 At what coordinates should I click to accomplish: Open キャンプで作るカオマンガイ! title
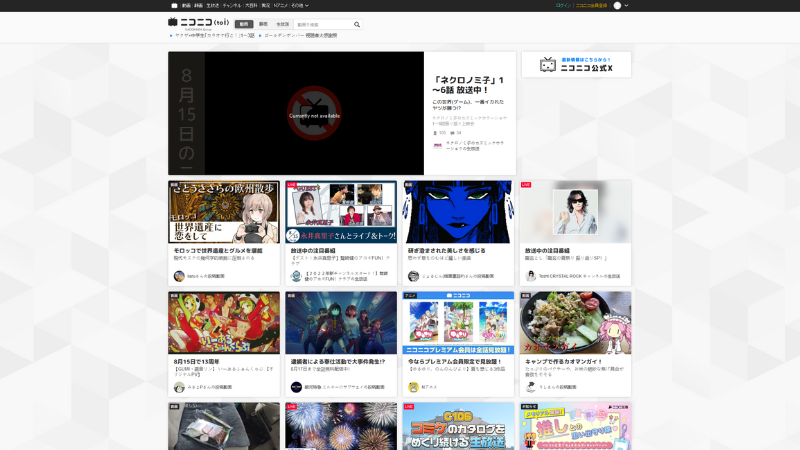(x=563, y=361)
